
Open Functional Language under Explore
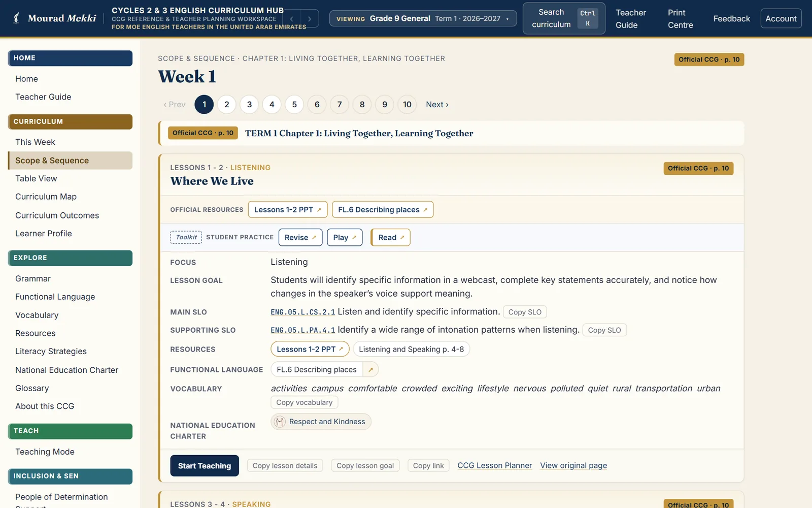tap(55, 297)
